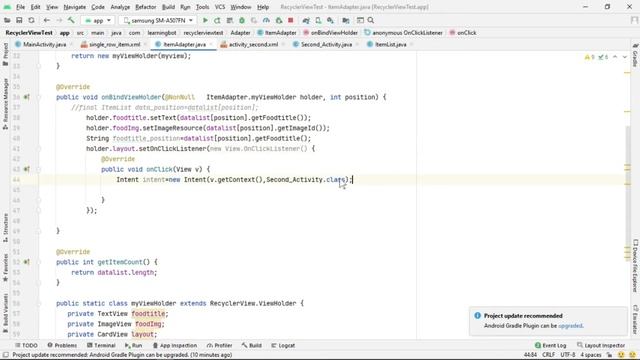The width and height of the screenshot is (640, 360).
Task: Switch to activity_second.xml tab
Action: pyautogui.click(x=253, y=44)
